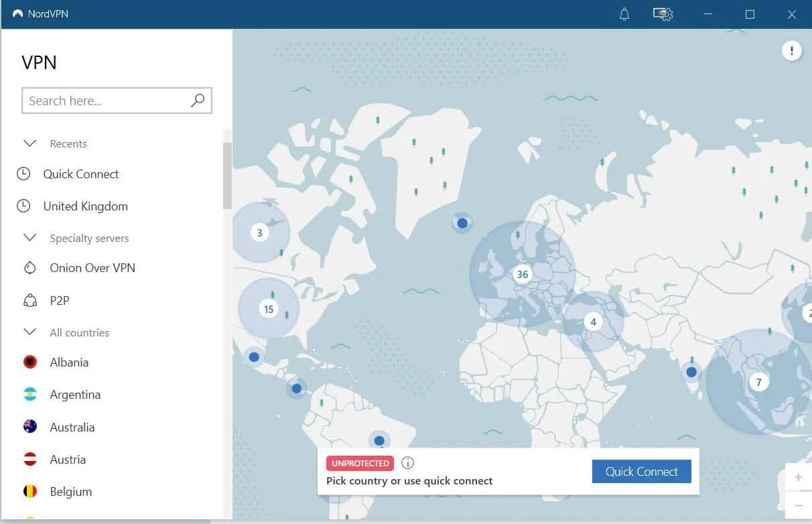Collapse the All countries section
Image resolution: width=812 pixels, height=524 pixels.
(29, 332)
